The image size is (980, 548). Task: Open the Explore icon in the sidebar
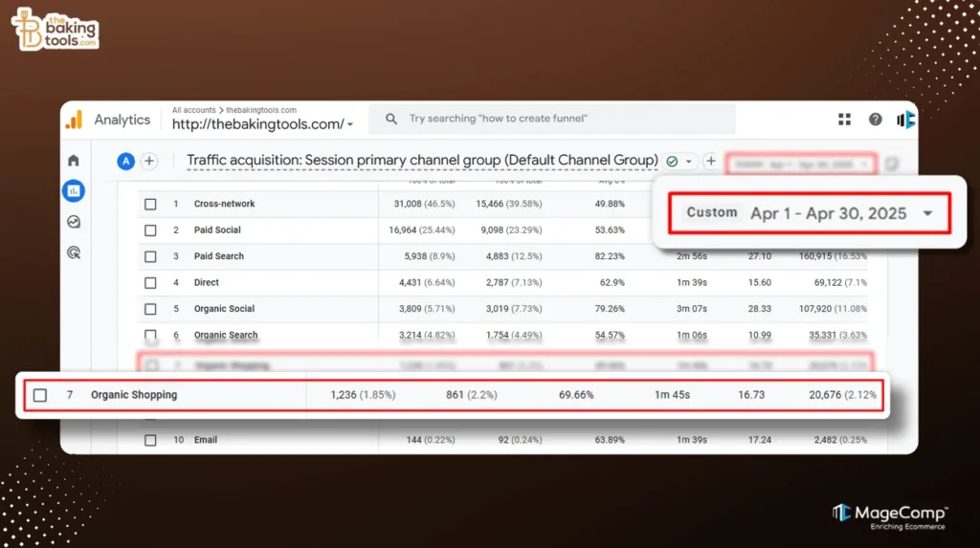point(74,222)
